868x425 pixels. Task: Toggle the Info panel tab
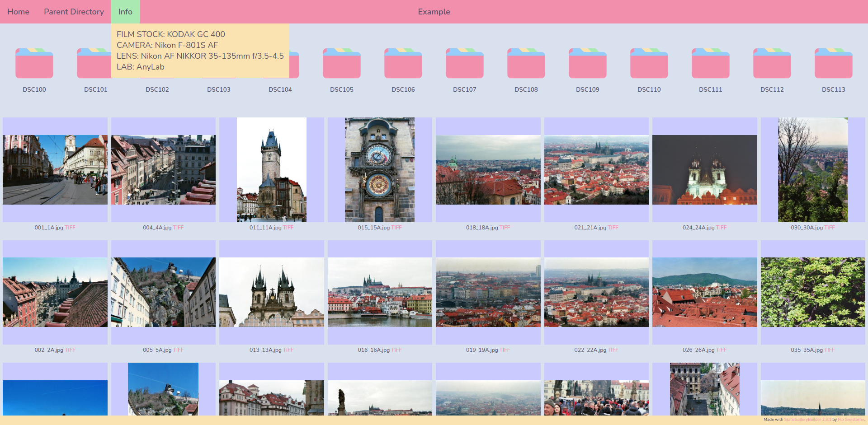tap(125, 12)
